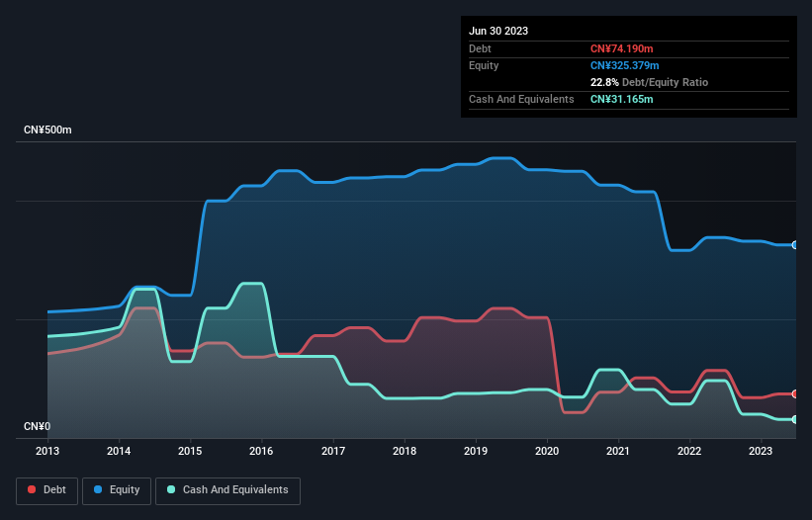
Task: Click the CN¥500m y-axis label
Action: (x=47, y=130)
